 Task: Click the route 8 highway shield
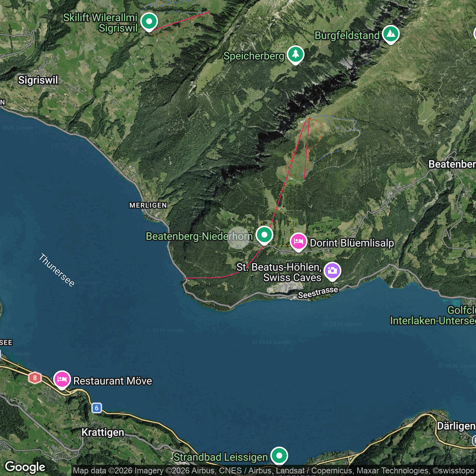pyautogui.click(x=35, y=378)
